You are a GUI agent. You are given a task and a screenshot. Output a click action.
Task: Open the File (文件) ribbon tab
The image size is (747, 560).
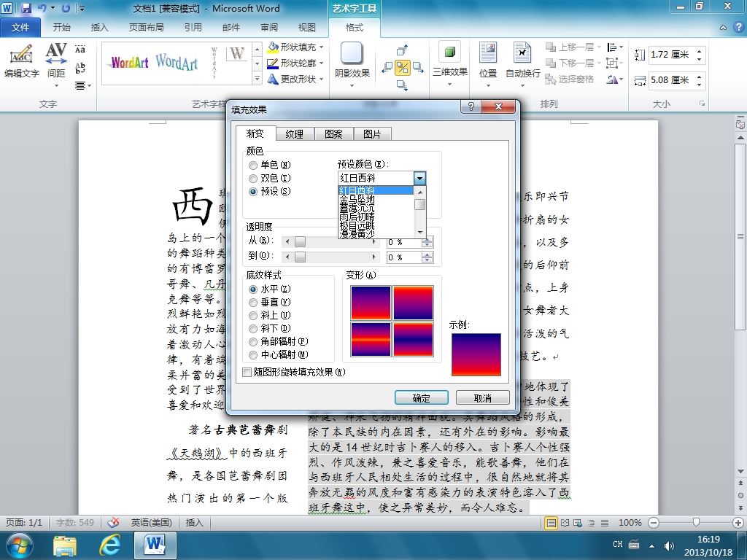(x=20, y=28)
